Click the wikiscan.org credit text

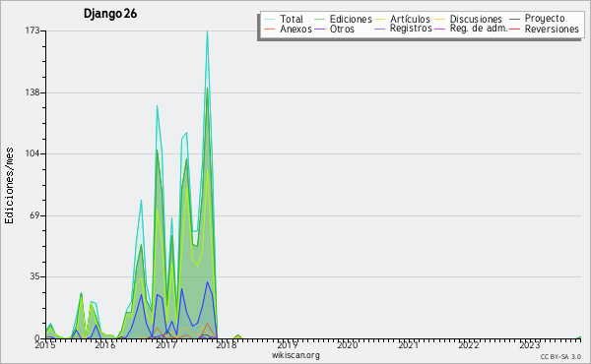(295, 355)
